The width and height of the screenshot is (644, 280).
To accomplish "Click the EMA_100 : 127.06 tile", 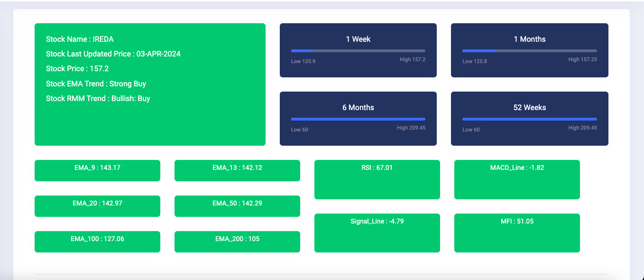I will pyautogui.click(x=97, y=242).
